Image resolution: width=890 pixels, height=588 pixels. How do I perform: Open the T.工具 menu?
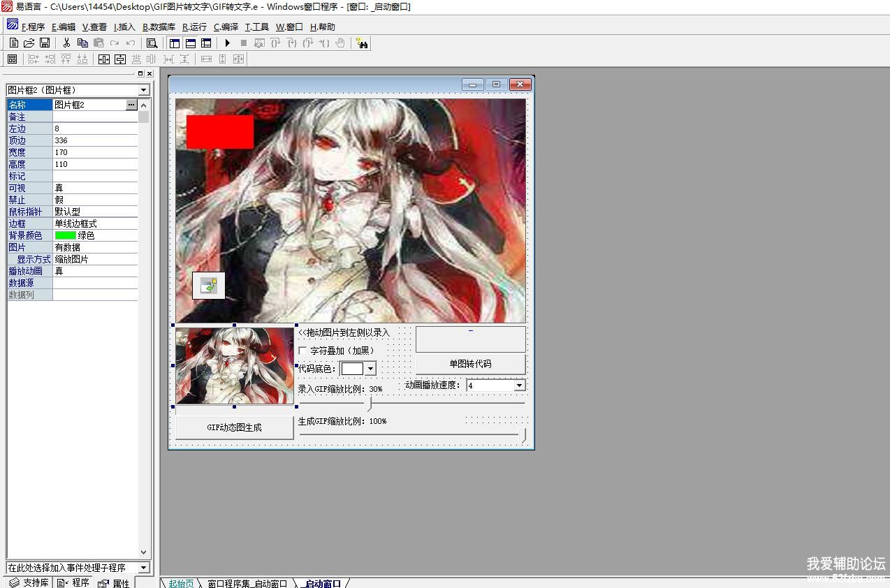pyautogui.click(x=256, y=27)
